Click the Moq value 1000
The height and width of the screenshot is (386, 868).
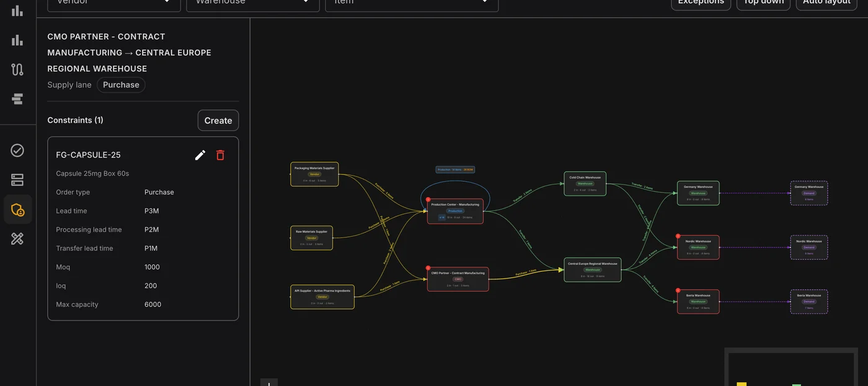point(152,267)
